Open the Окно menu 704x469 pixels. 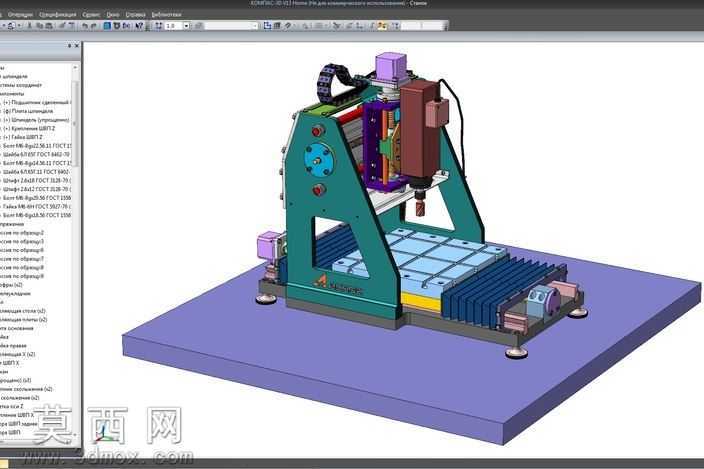coord(113,14)
